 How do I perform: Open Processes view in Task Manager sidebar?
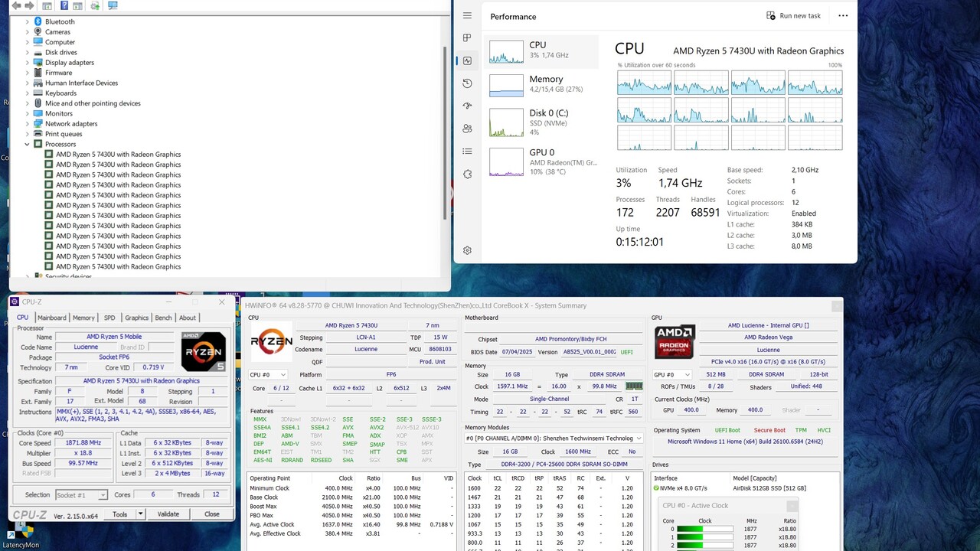[468, 37]
